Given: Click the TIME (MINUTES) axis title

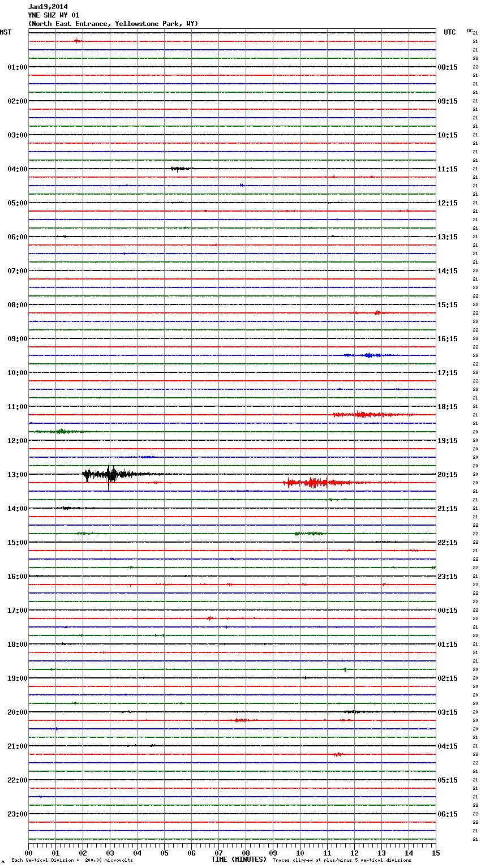Looking at the screenshot, I should click(239, 860).
